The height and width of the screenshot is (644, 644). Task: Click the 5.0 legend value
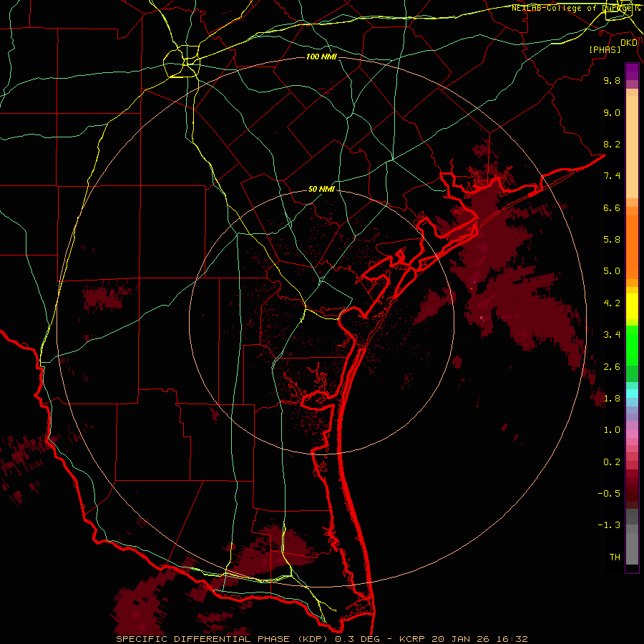pos(612,271)
